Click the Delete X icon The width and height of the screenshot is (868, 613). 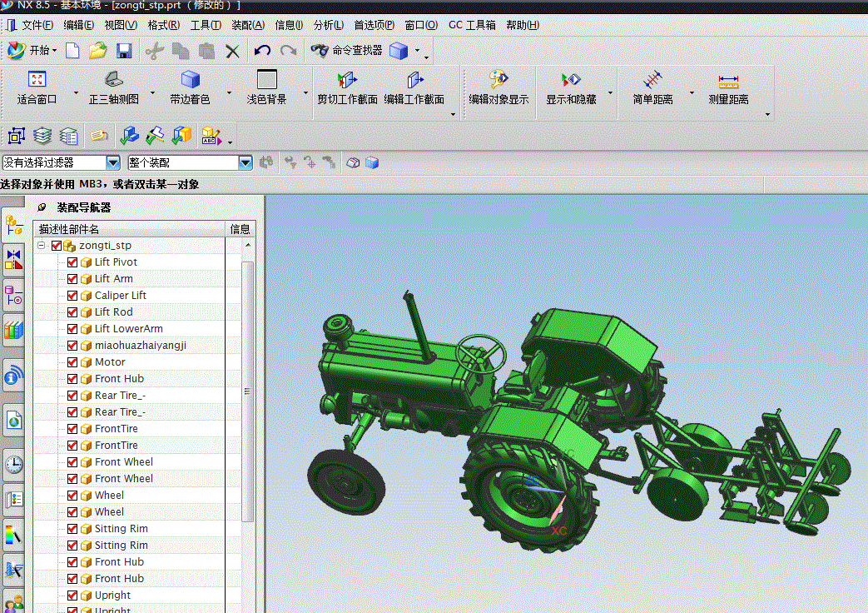pyautogui.click(x=232, y=52)
